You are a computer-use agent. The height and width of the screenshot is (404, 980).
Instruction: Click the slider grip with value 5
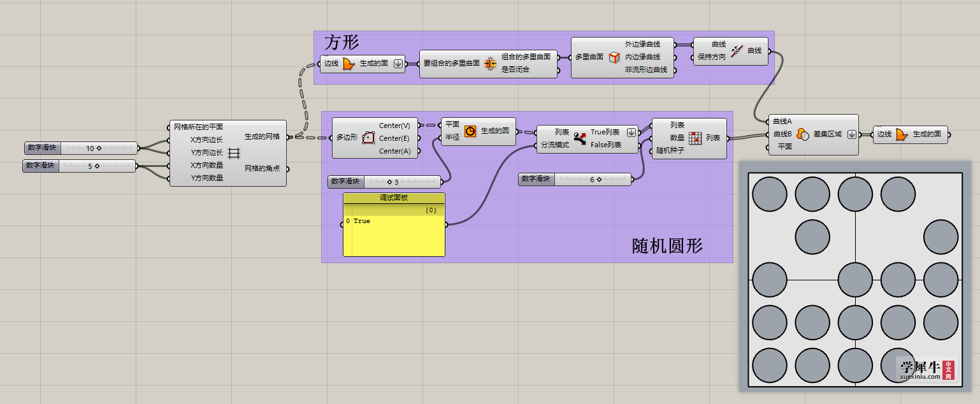[97, 166]
